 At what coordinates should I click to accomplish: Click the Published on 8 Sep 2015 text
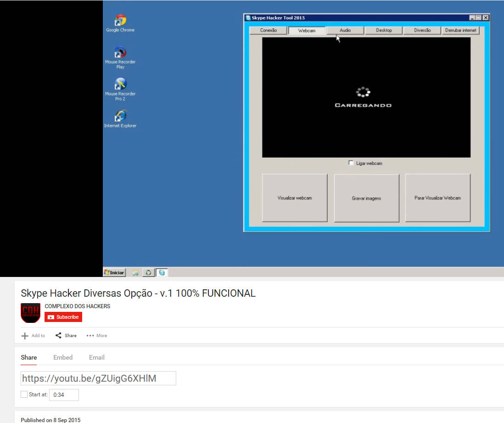point(51,420)
